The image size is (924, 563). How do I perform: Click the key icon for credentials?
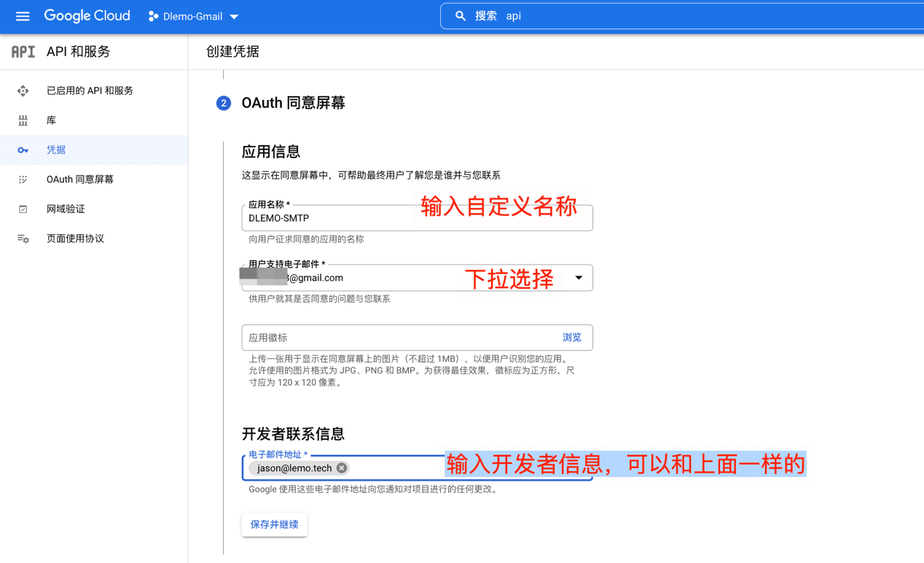23,150
